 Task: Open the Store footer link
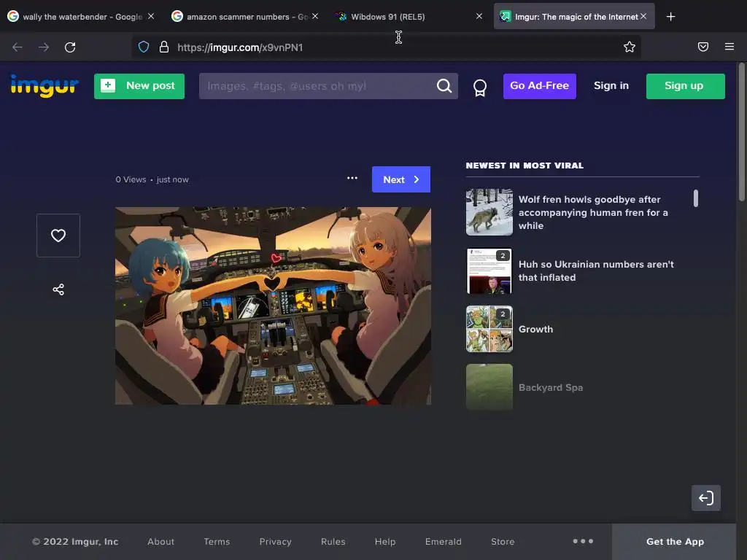pos(503,542)
